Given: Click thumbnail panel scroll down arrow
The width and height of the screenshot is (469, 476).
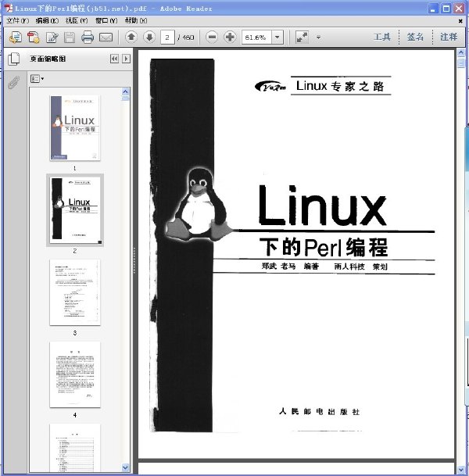Looking at the screenshot, I should coord(126,468).
